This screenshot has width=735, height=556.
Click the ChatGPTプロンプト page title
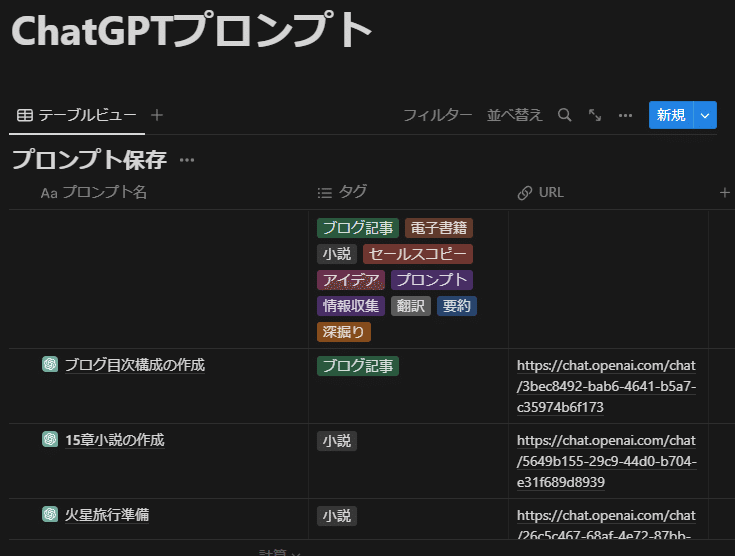pyautogui.click(x=191, y=30)
